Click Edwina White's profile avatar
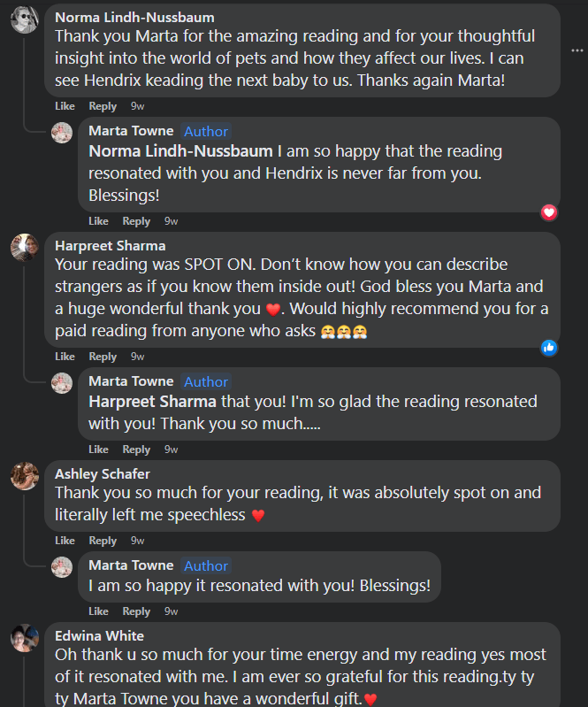 pos(24,638)
